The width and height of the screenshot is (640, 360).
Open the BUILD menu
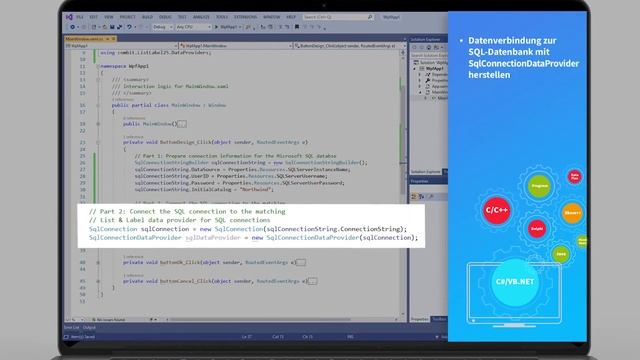[x=147, y=17]
